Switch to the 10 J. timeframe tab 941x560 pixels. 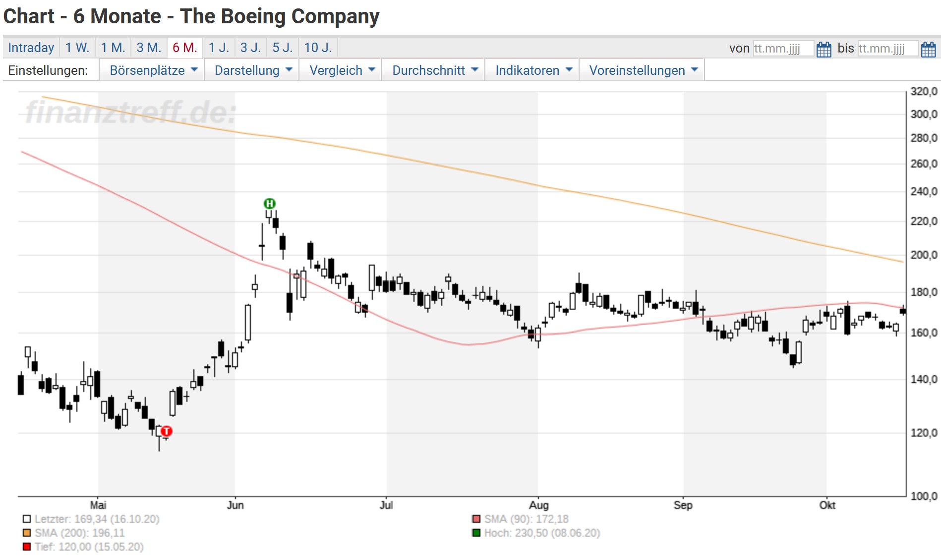318,48
